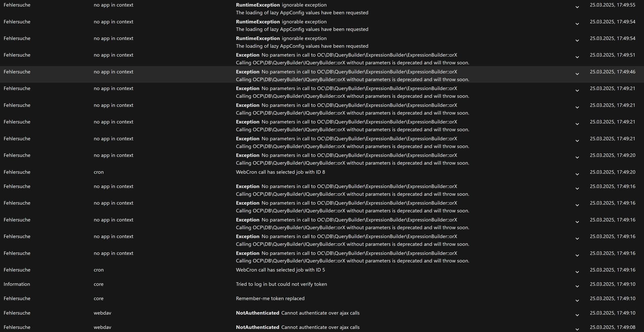Click the "core" app label on the Information row
This screenshot has width=644, height=332.
point(99,284)
